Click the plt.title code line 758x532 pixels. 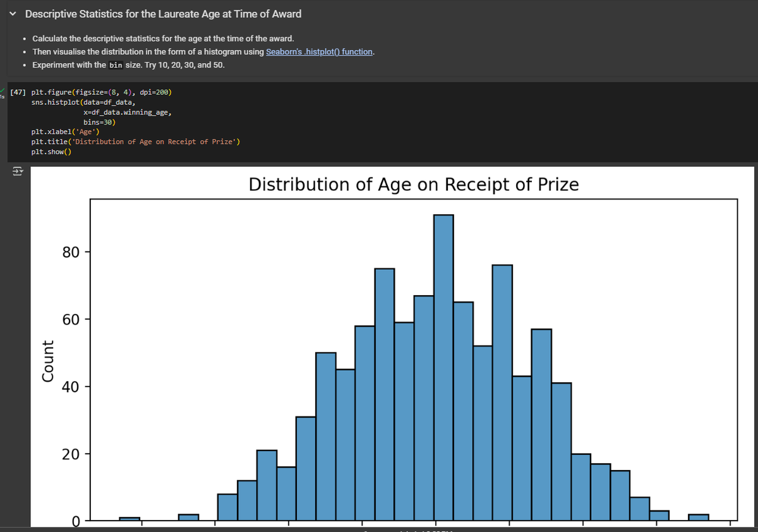(x=135, y=142)
